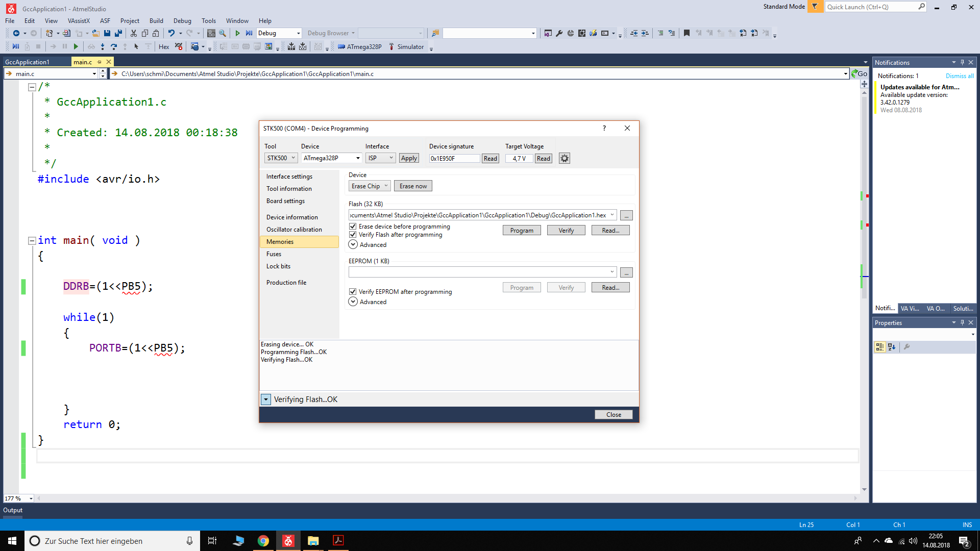Click the Output panel tab at bottom
Image resolution: width=980 pixels, height=551 pixels.
coord(13,510)
